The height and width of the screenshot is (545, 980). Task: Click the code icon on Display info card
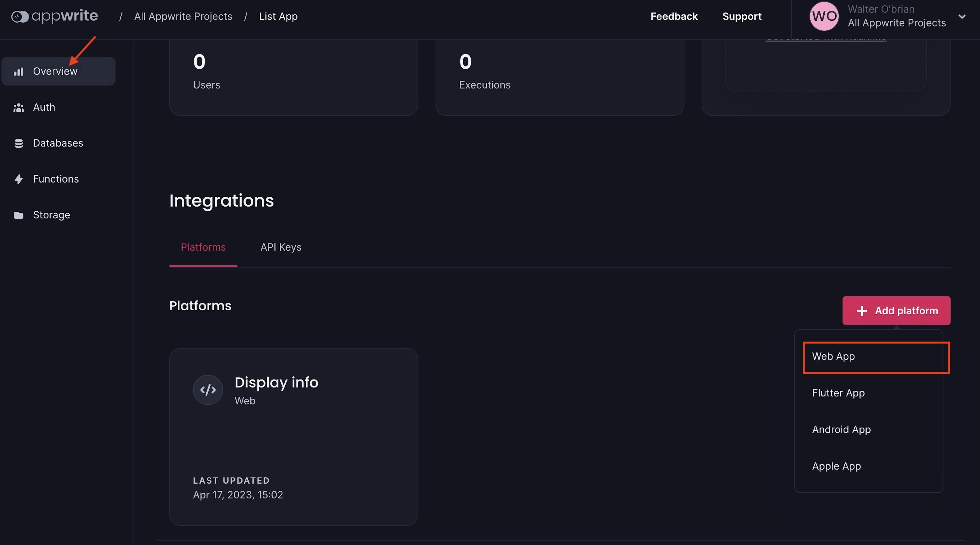[x=208, y=390]
